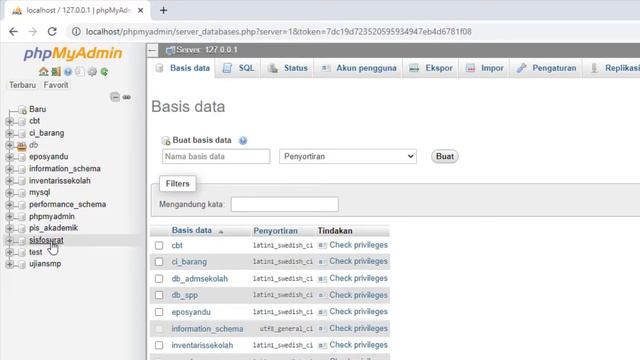640x360 pixels.
Task: Collapse all navigation tree items icon
Action: [115, 97]
